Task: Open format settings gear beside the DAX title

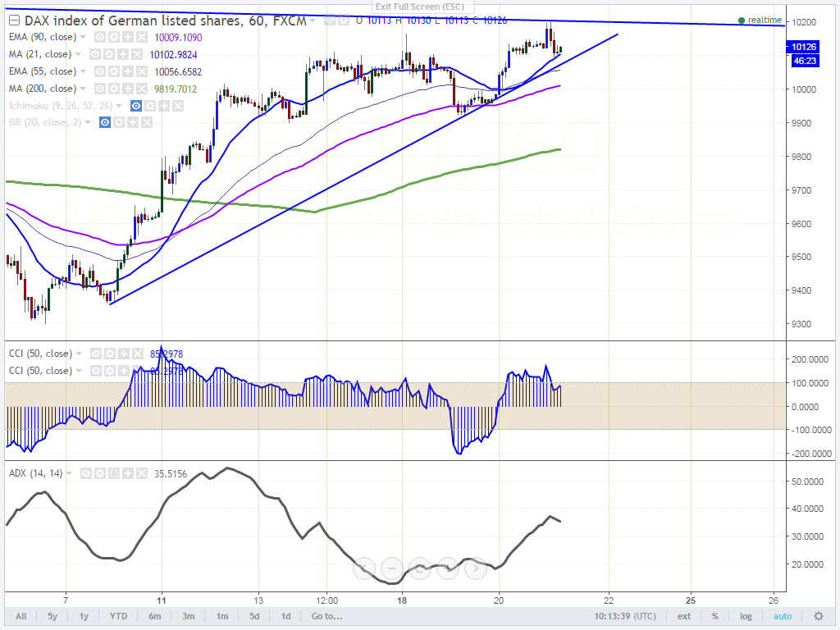Action: pos(344,21)
